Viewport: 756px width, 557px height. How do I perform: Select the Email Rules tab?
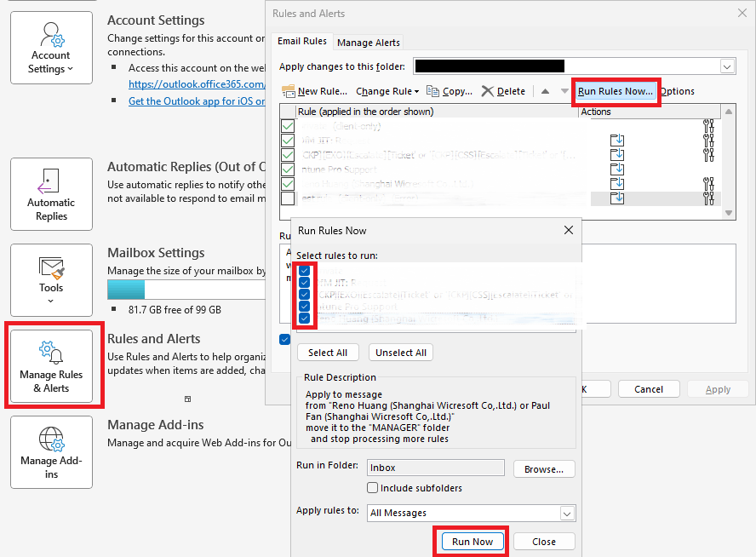pos(301,40)
